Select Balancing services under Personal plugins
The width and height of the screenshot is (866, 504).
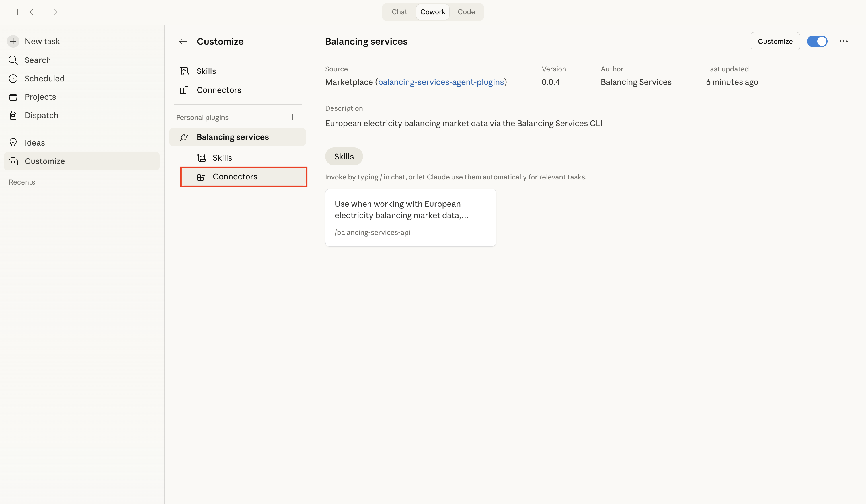233,137
